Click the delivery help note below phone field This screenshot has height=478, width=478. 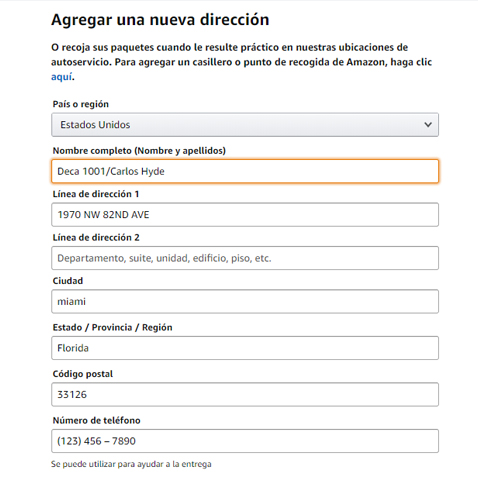(131, 464)
